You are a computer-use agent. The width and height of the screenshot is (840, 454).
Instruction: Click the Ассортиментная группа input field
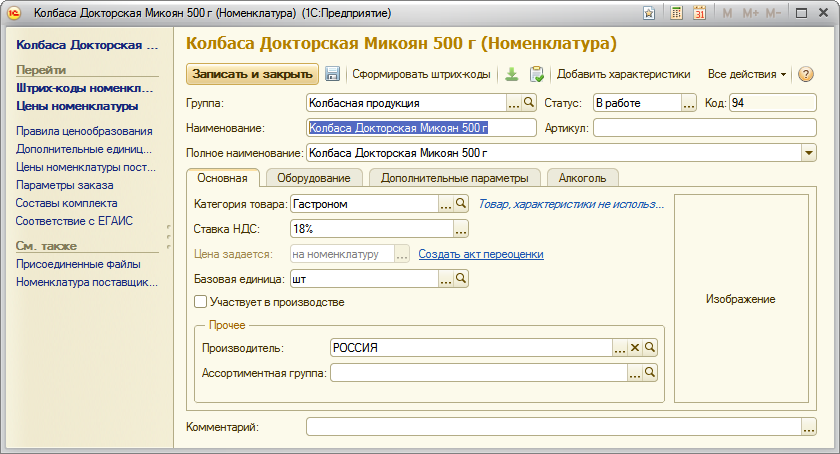coord(478,373)
